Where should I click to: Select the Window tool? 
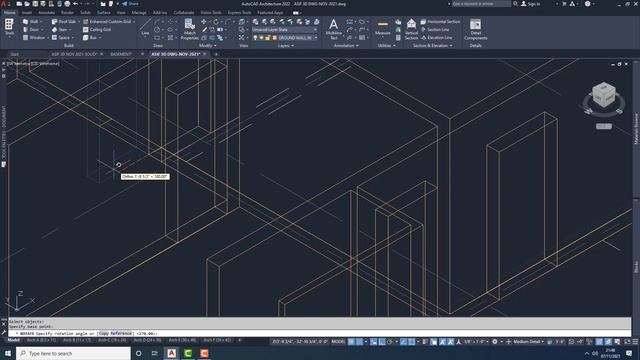pos(33,38)
